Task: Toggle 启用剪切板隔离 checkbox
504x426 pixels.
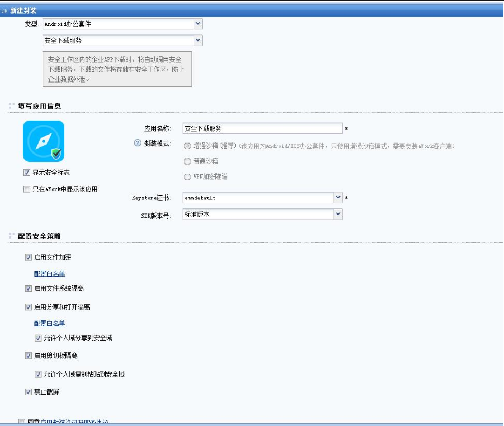Action: coord(28,356)
